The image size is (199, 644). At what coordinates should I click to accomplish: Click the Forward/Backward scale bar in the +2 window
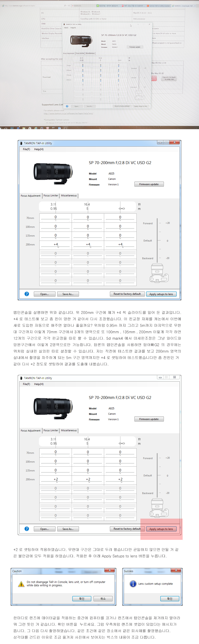(x=157, y=475)
